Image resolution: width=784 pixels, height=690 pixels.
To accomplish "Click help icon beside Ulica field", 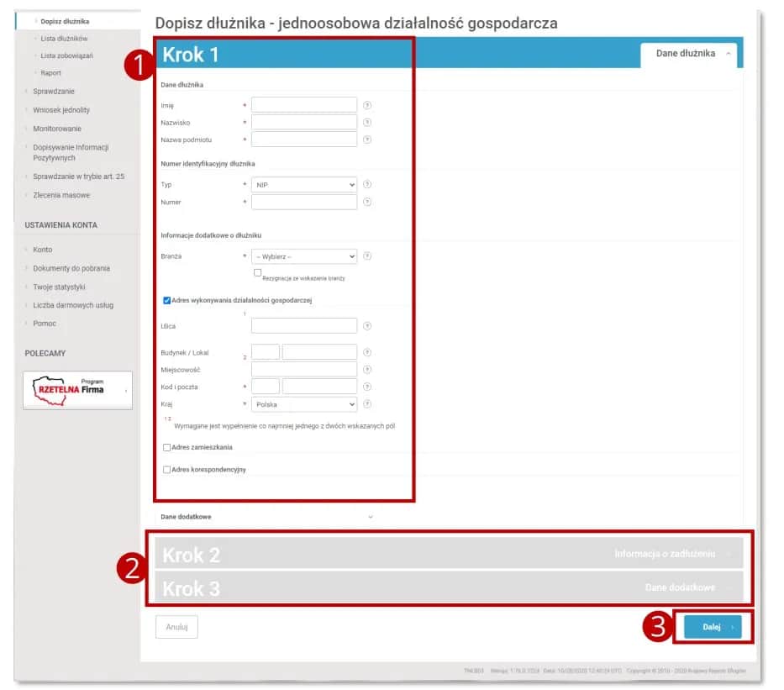I will click(367, 326).
